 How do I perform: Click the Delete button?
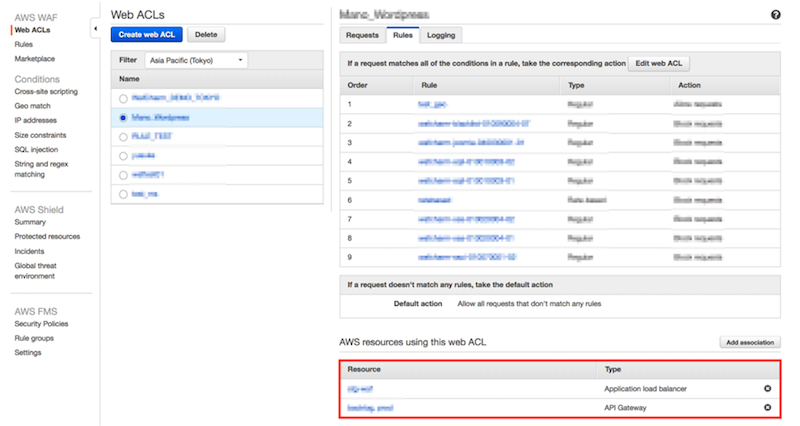(206, 35)
